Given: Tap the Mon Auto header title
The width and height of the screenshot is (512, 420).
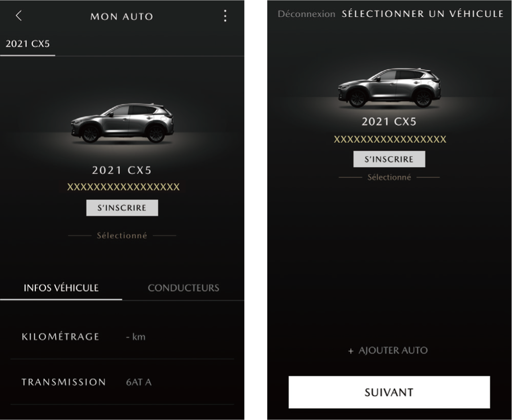Looking at the screenshot, I should pos(122,16).
